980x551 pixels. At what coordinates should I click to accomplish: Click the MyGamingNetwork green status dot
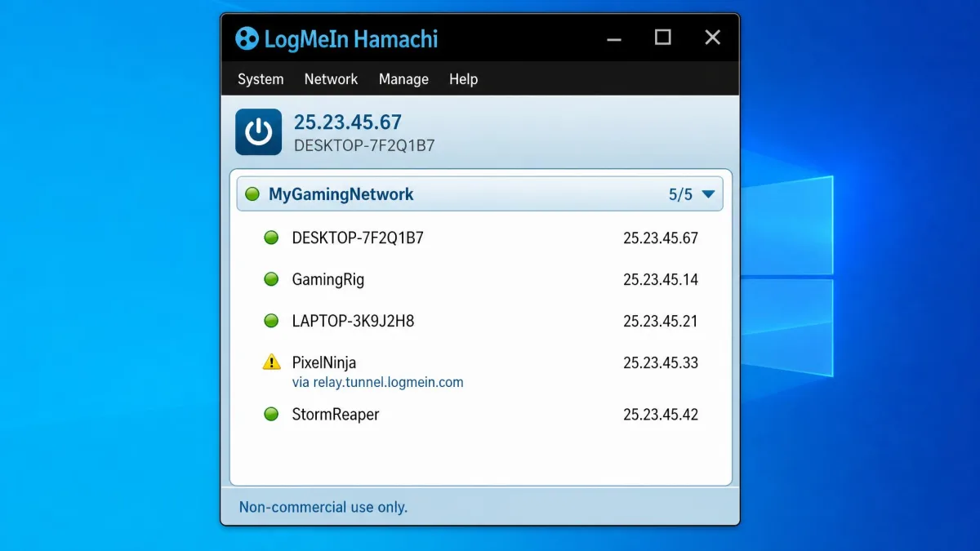click(252, 194)
